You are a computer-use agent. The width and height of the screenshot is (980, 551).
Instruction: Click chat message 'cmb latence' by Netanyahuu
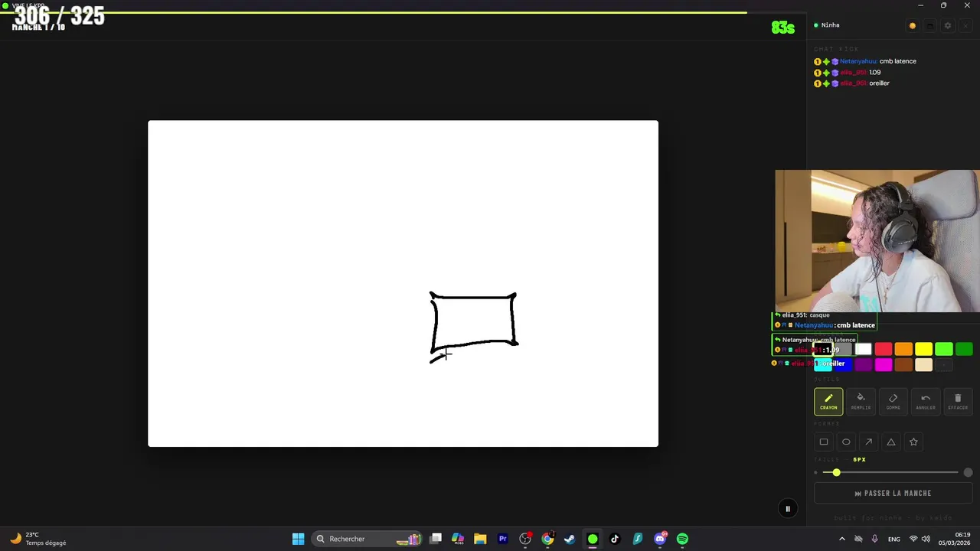897,61
